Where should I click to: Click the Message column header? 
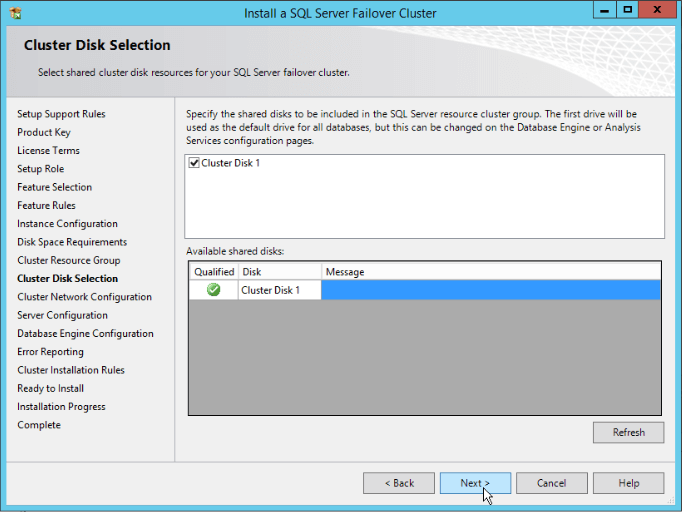click(490, 271)
